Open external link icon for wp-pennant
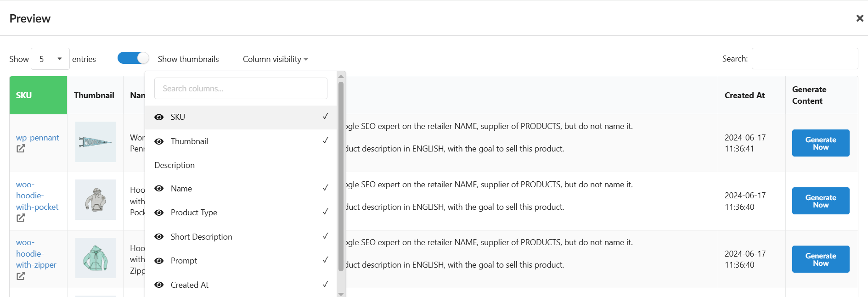Viewport: 868px width, 297px height. (21, 149)
